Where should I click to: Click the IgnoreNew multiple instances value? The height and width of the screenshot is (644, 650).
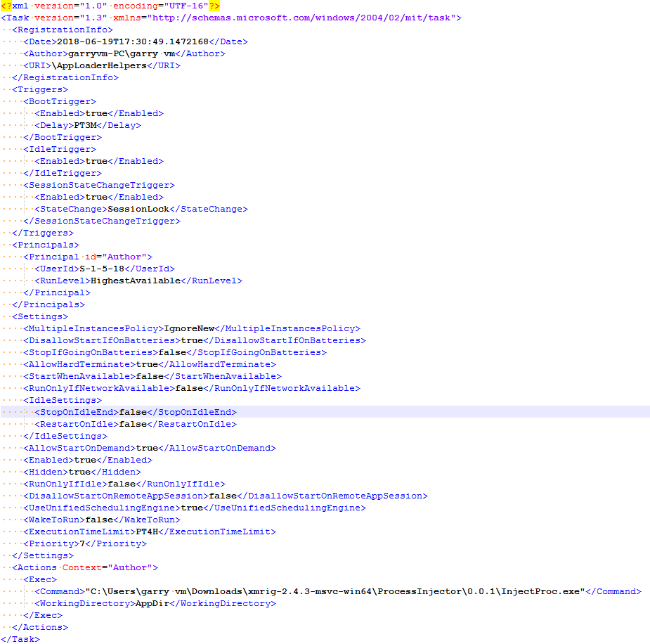point(189,328)
